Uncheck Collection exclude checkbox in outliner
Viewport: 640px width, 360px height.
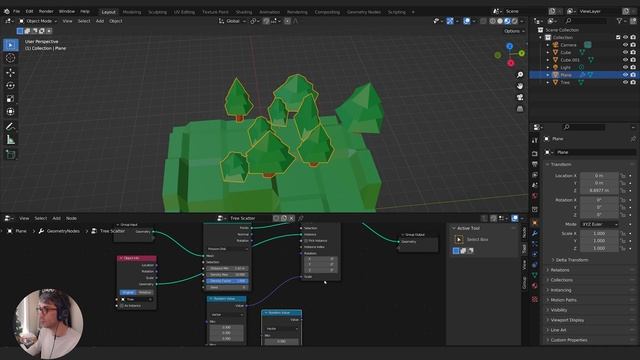coord(618,37)
